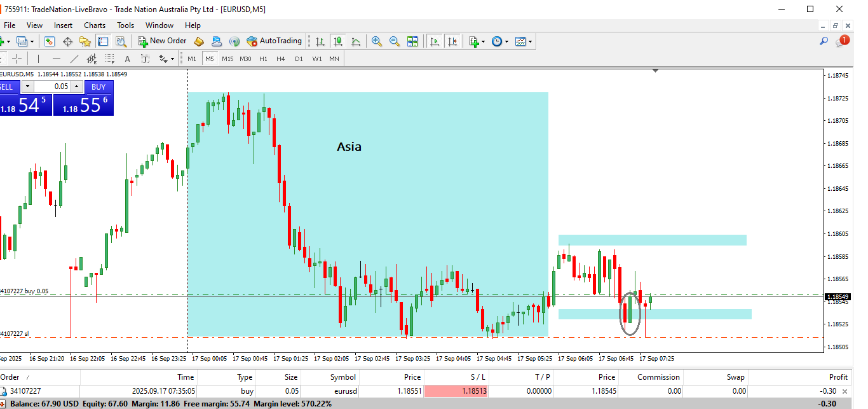Expand the chart templates dropdown
Viewport: 868px width, 409px height.
click(x=531, y=42)
